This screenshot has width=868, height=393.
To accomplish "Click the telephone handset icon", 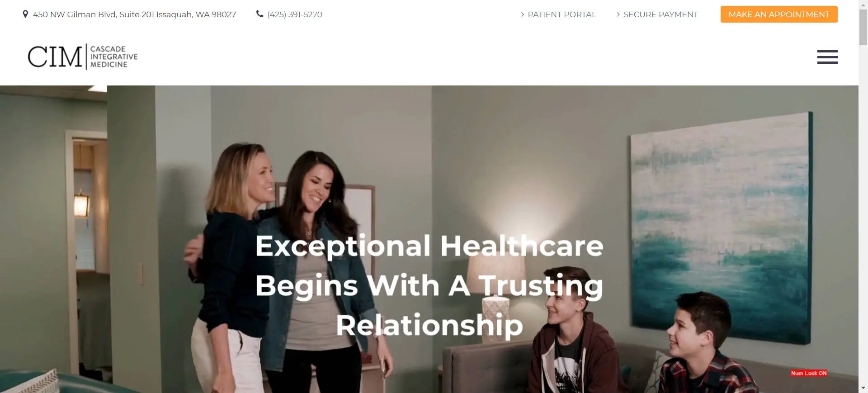I will pyautogui.click(x=259, y=14).
